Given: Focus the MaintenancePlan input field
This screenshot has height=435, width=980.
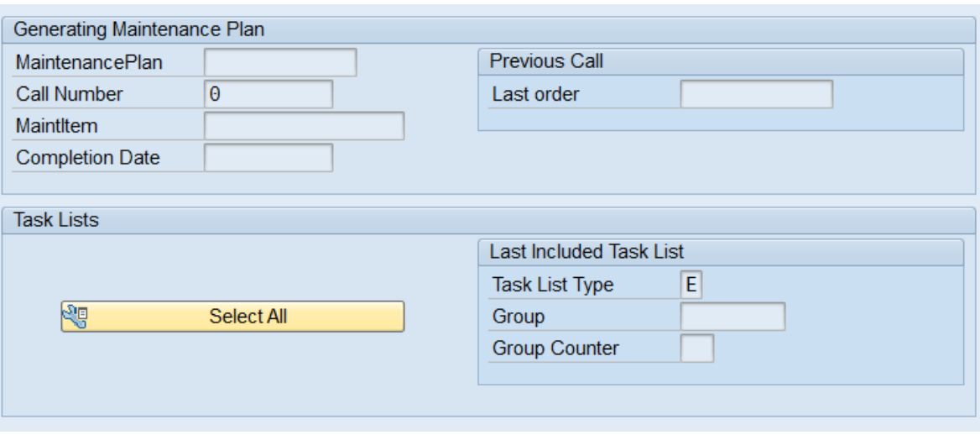Looking at the screenshot, I should pyautogui.click(x=280, y=63).
